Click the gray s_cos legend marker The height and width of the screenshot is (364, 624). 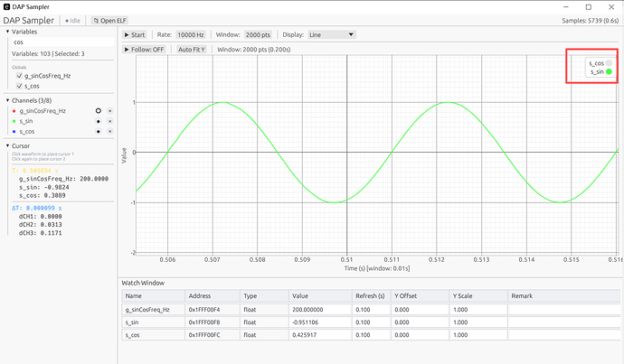click(x=609, y=63)
